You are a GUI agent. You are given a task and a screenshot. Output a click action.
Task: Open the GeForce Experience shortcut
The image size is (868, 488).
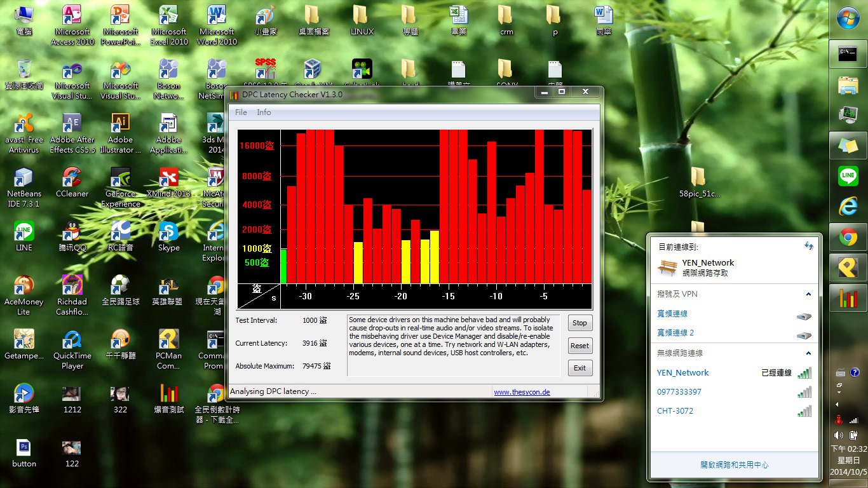coord(120,187)
